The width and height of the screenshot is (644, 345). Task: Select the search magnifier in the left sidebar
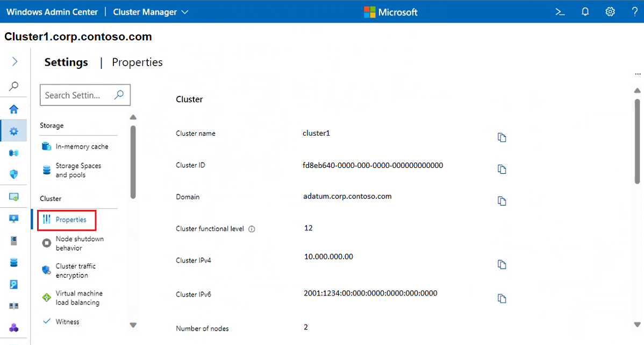(x=13, y=86)
